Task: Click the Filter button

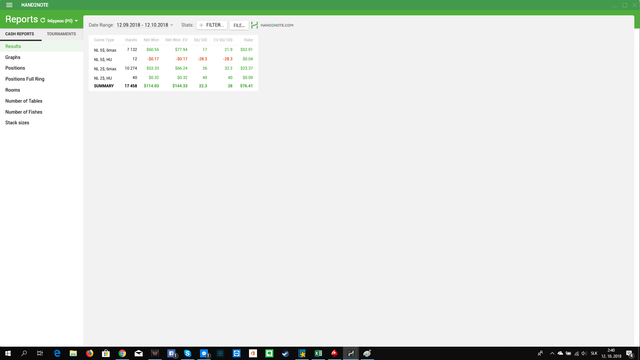Action: pos(211,25)
